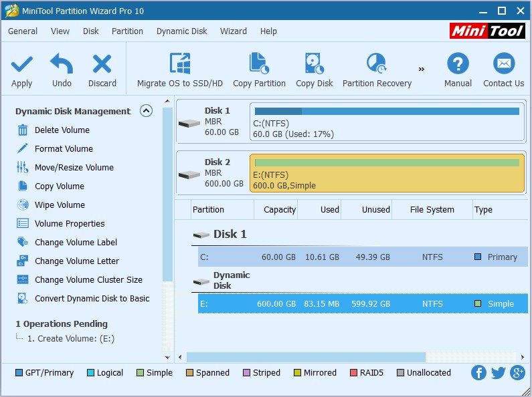Open the Disk menu
532x397 pixels.
[x=90, y=31]
